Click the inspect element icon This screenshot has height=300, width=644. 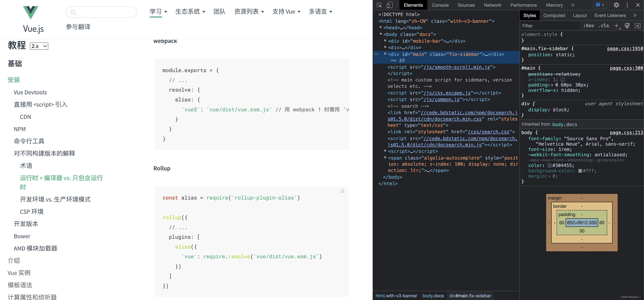(x=379, y=5)
